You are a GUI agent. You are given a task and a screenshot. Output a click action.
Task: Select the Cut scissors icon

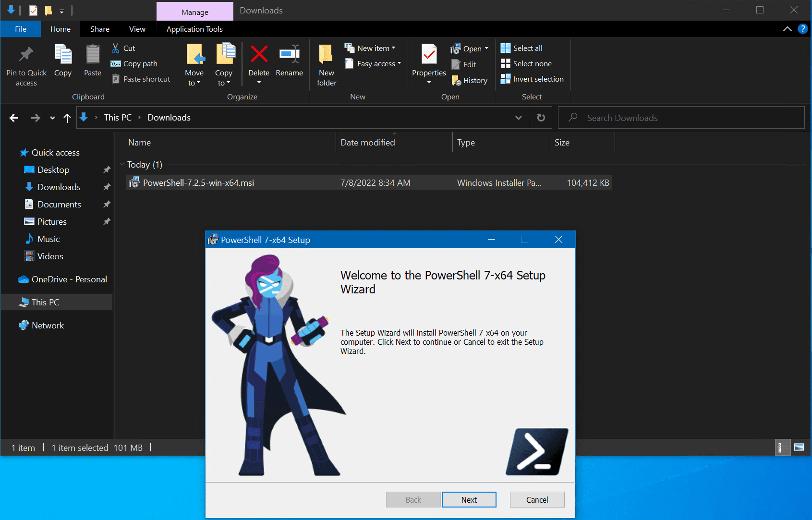pyautogui.click(x=115, y=48)
